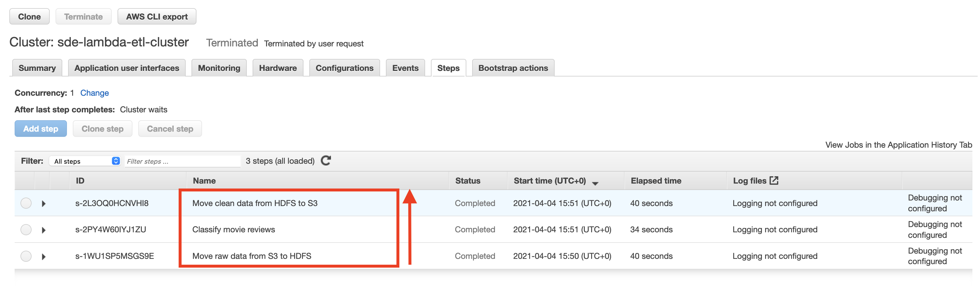980x286 pixels.
Task: Click the Clone cluster button
Action: 29,17
